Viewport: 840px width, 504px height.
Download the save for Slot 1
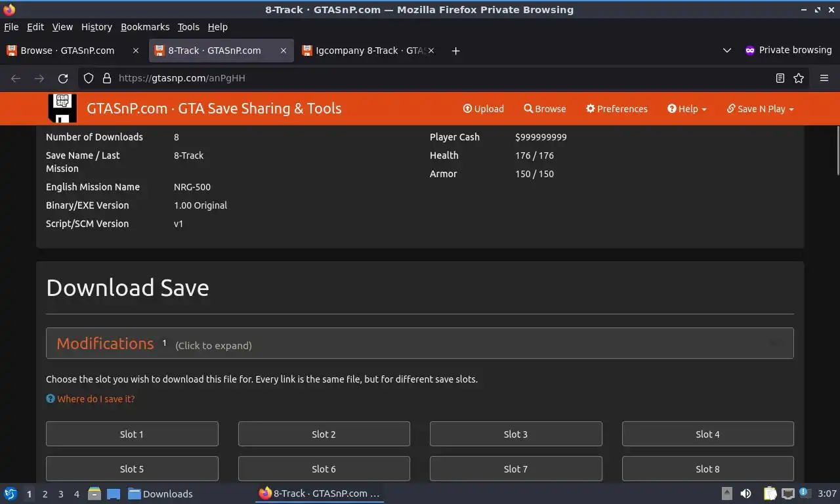pyautogui.click(x=132, y=434)
